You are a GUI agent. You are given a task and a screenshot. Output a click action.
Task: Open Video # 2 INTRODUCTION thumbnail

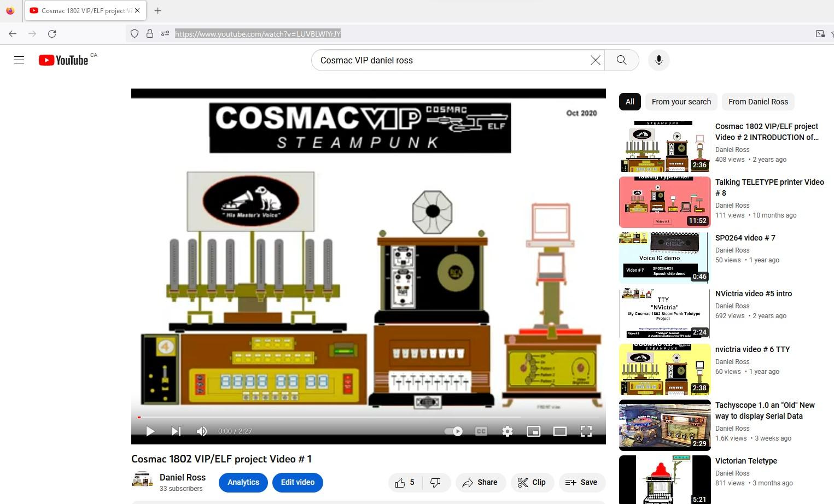pos(665,146)
